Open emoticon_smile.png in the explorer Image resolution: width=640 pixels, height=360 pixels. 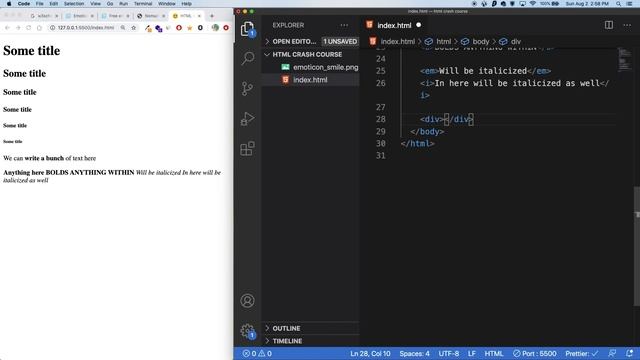click(x=325, y=67)
